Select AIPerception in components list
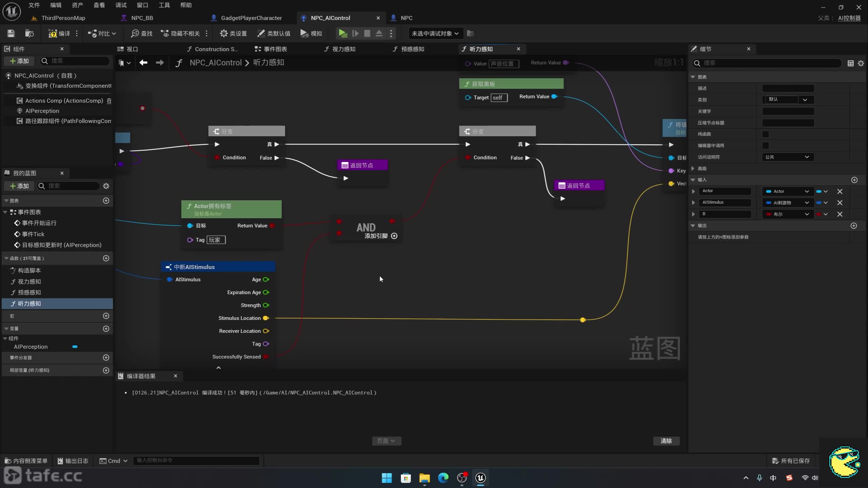868x488 pixels. [42, 111]
